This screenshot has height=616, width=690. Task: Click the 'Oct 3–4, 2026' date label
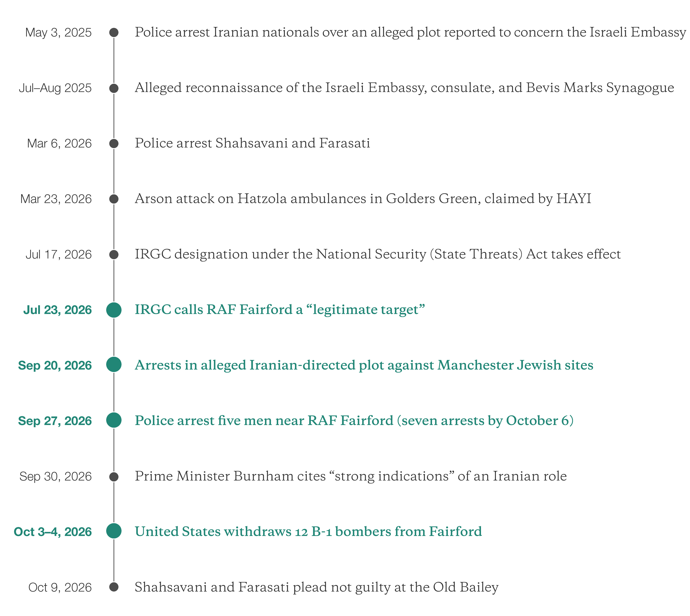[53, 532]
